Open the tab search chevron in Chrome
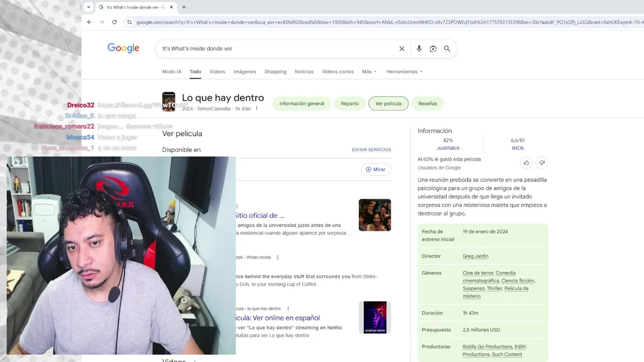 89,7
